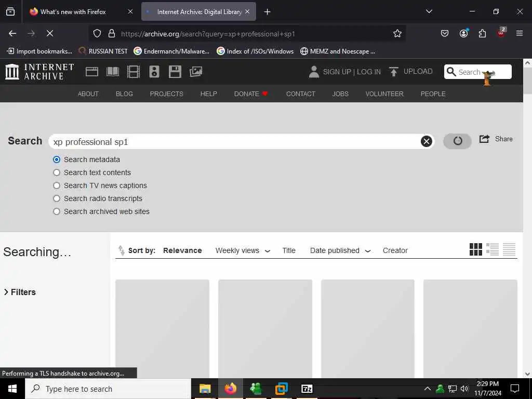Open the Internet Archive software floppy icon
The width and height of the screenshot is (532, 399).
[x=175, y=72]
